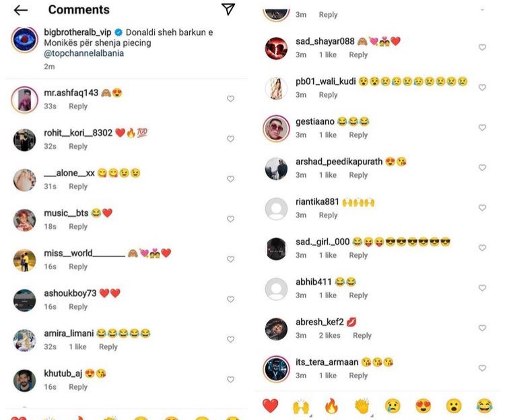Go back using the arrow icon

pos(21,10)
